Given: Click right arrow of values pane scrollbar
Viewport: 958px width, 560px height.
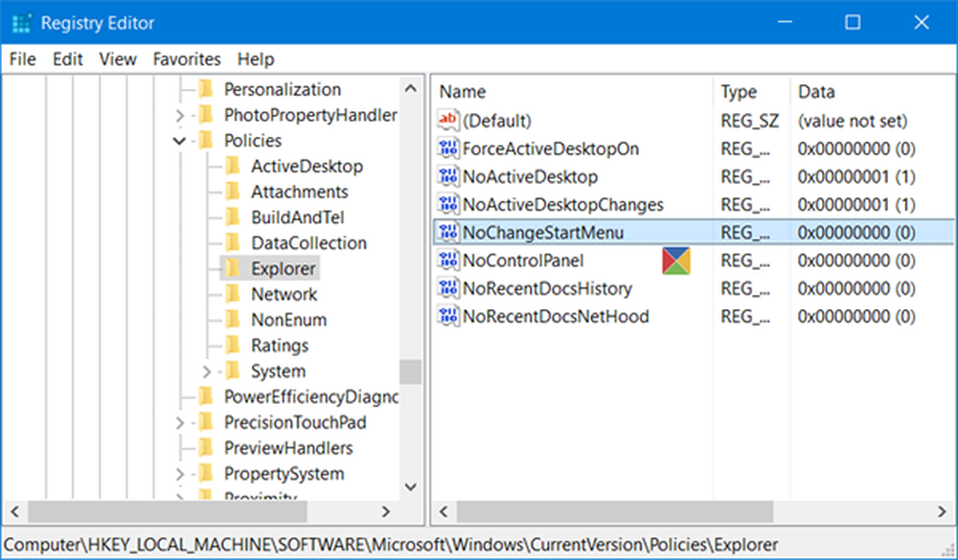Looking at the screenshot, I should [942, 511].
